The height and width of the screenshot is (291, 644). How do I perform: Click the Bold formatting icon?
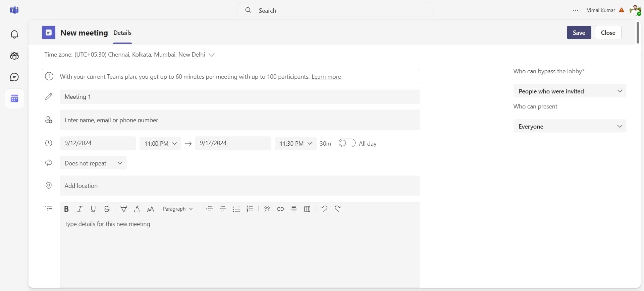coord(66,209)
